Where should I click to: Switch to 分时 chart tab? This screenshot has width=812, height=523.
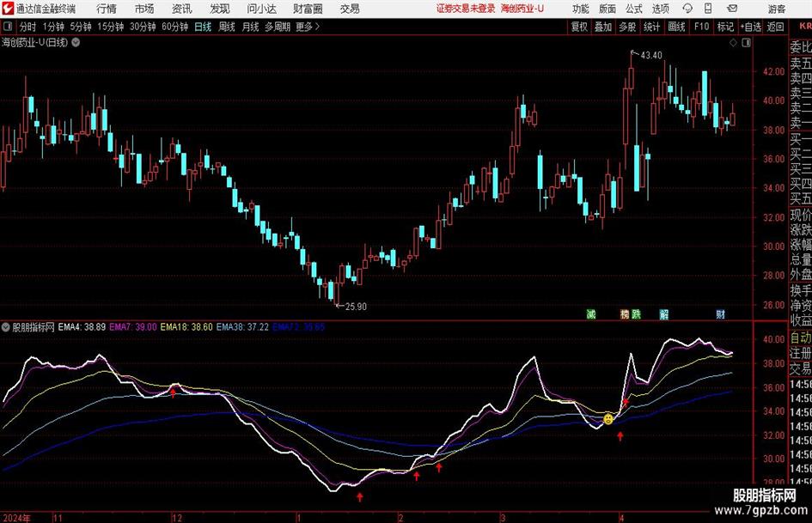pyautogui.click(x=27, y=27)
